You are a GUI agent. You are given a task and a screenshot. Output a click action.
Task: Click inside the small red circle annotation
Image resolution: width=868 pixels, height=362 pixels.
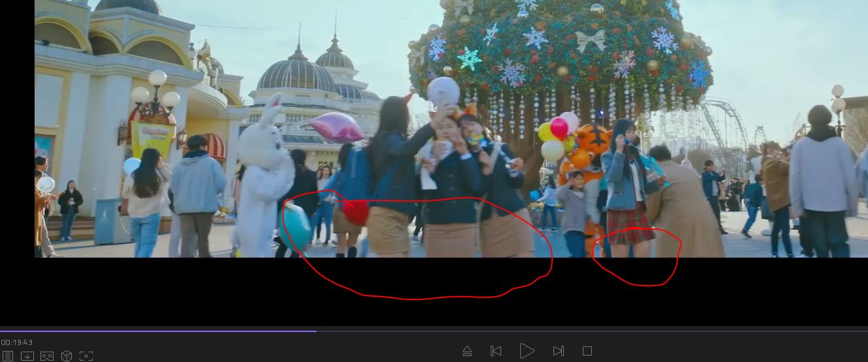[x=636, y=258]
